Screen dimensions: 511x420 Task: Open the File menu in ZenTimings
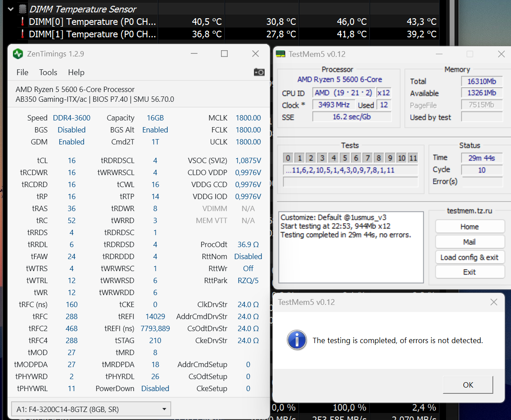coord(22,72)
